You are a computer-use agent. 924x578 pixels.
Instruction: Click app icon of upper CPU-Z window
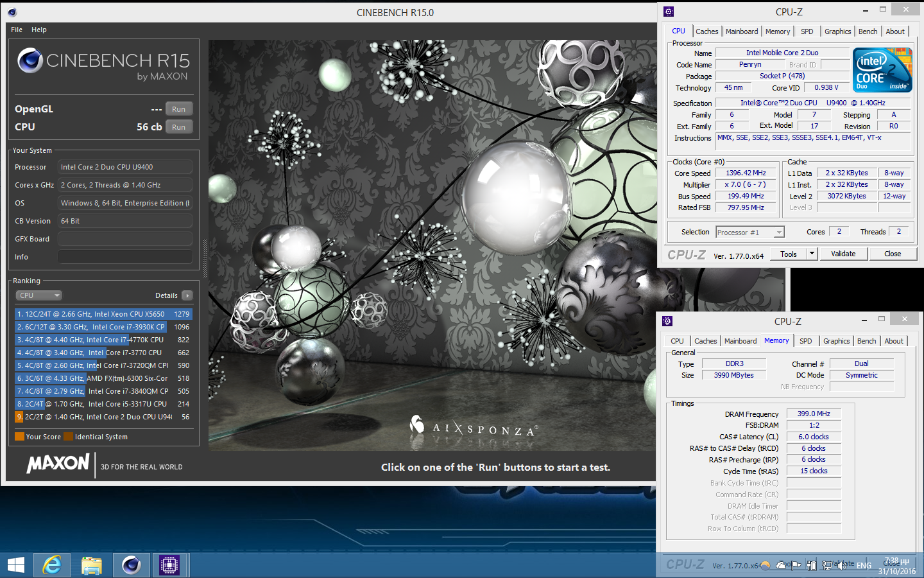pos(669,12)
